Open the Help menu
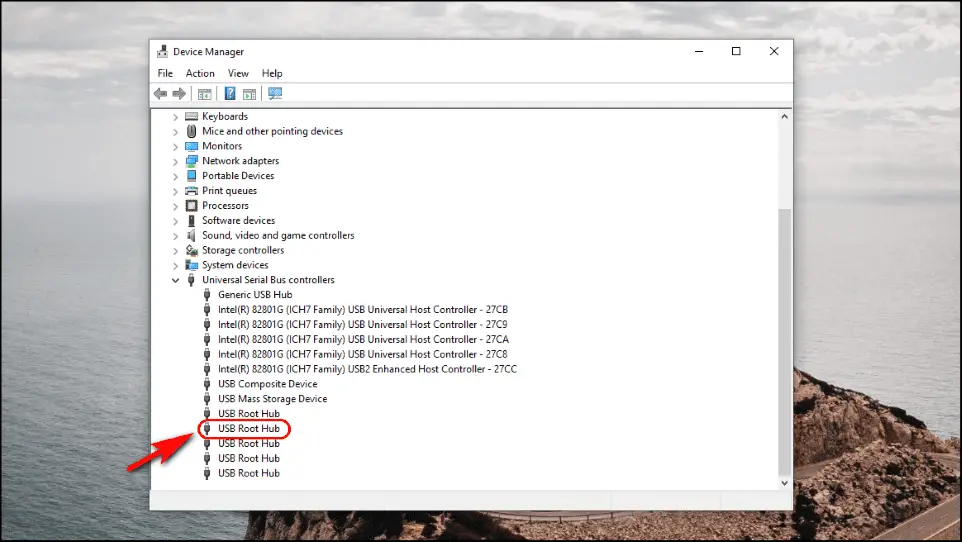The image size is (962, 542). tap(272, 73)
